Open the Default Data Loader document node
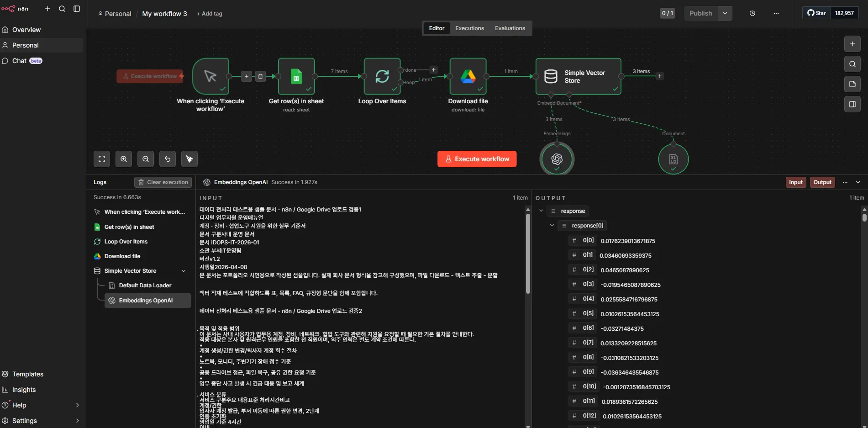The image size is (868, 428). [x=673, y=159]
